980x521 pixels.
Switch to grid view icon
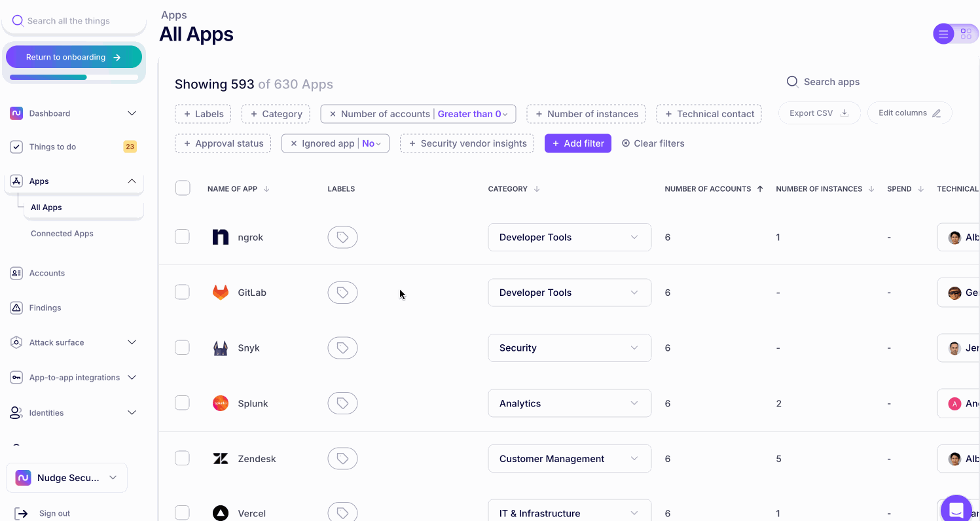pyautogui.click(x=966, y=34)
